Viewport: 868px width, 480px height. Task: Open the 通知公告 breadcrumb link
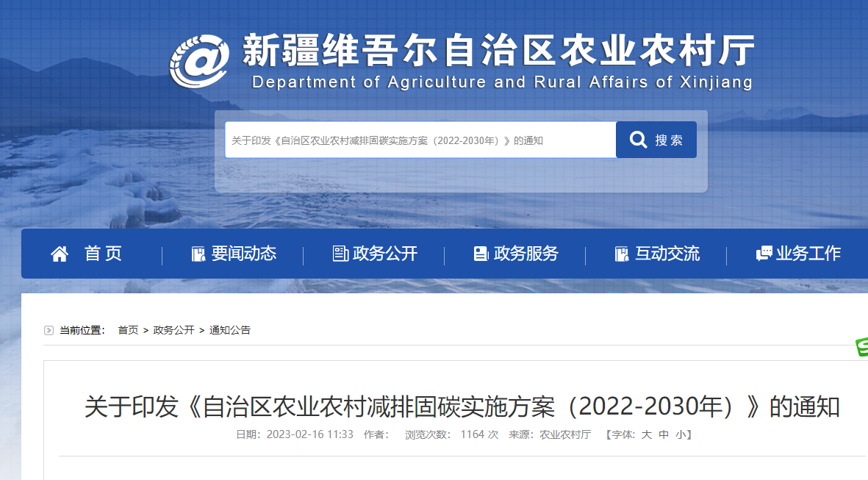[x=230, y=331]
